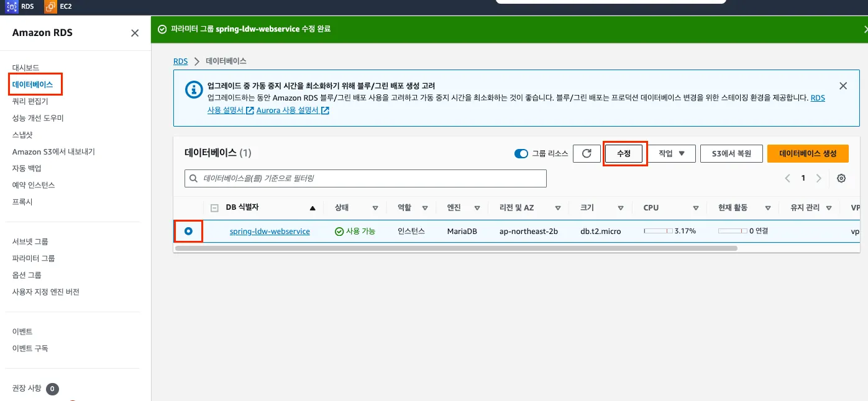The height and width of the screenshot is (401, 868).
Task: Sort by 상태 column
Action: [x=375, y=208]
